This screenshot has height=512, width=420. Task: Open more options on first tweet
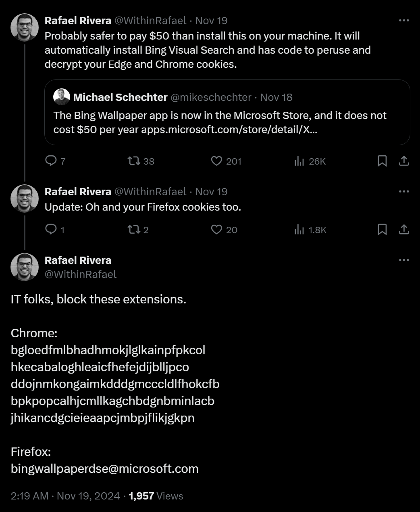point(403,21)
